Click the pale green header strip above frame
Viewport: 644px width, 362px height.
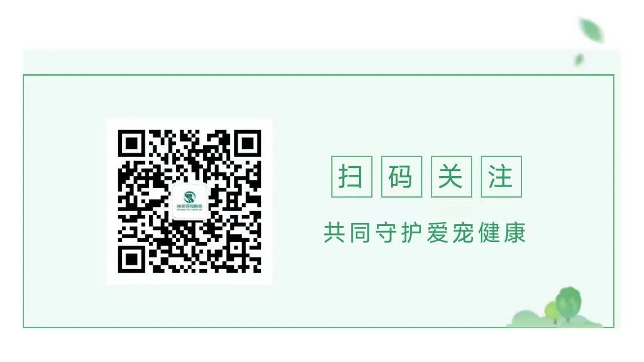pos(321,62)
